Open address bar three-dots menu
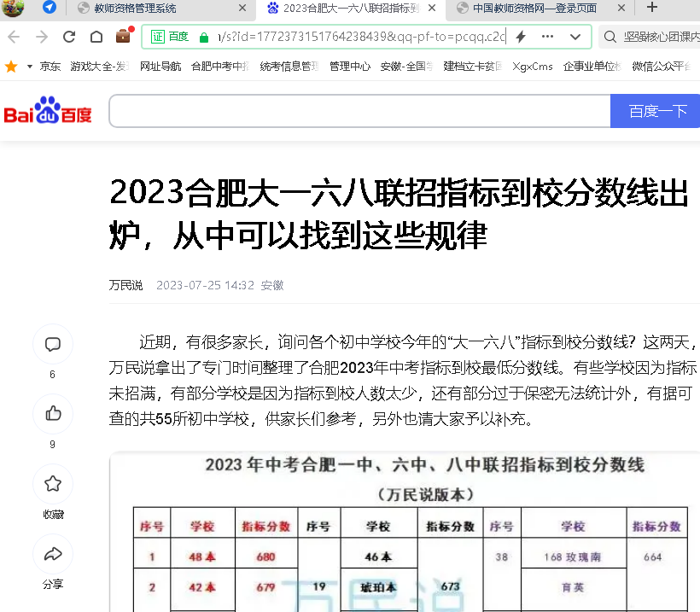 (548, 37)
